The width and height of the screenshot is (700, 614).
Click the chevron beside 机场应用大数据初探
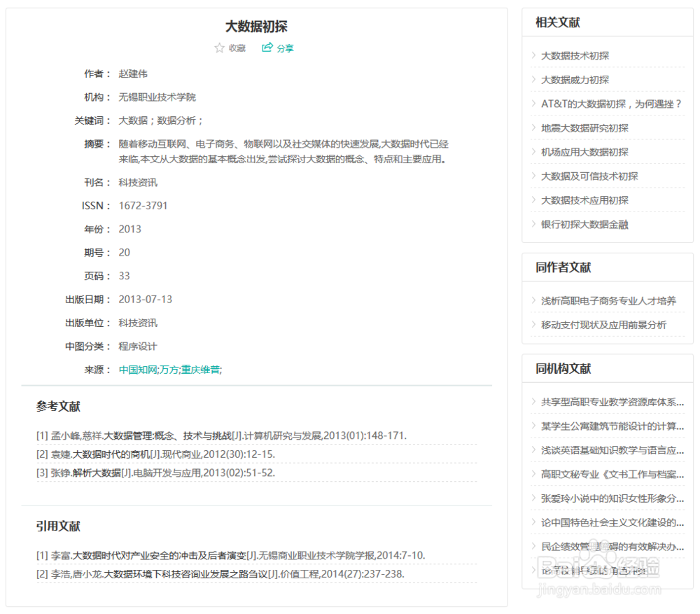coord(533,152)
